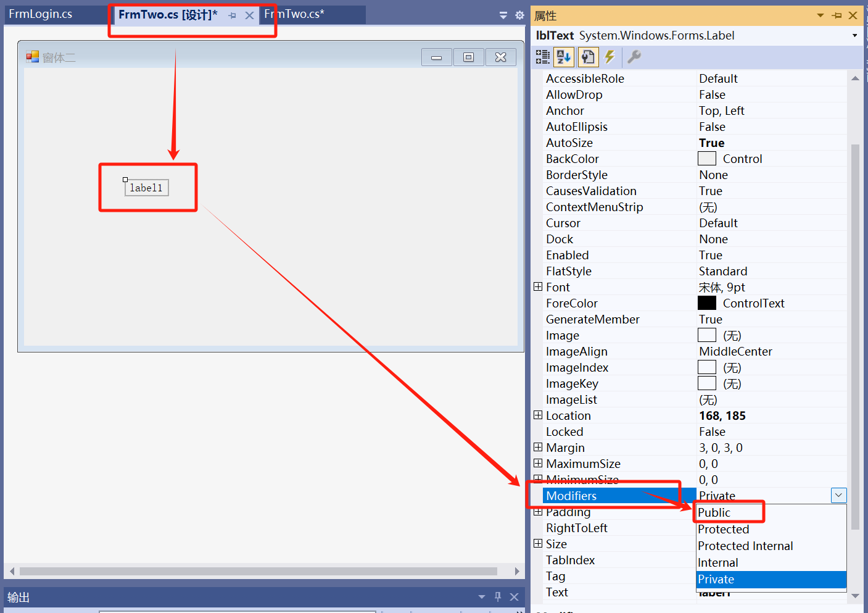Choose Public in the Modifiers list
This screenshot has height=613, width=868.
tap(714, 513)
